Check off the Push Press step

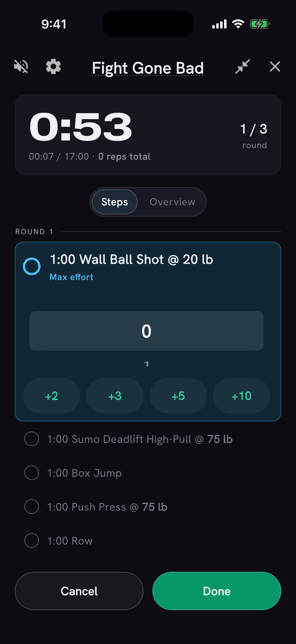[x=32, y=506]
